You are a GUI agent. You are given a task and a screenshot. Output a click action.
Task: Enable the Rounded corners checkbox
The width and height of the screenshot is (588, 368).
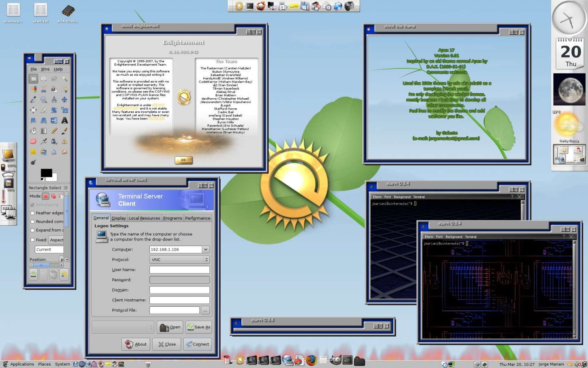click(x=32, y=222)
